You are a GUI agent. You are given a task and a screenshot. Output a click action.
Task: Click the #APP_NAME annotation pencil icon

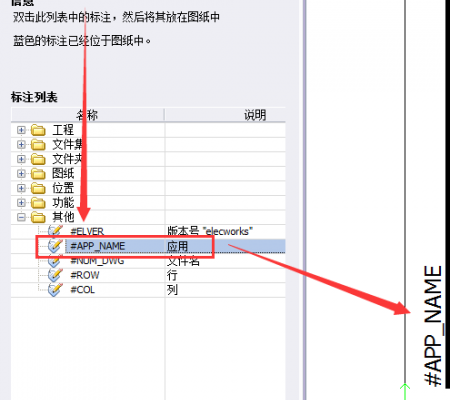tap(55, 246)
